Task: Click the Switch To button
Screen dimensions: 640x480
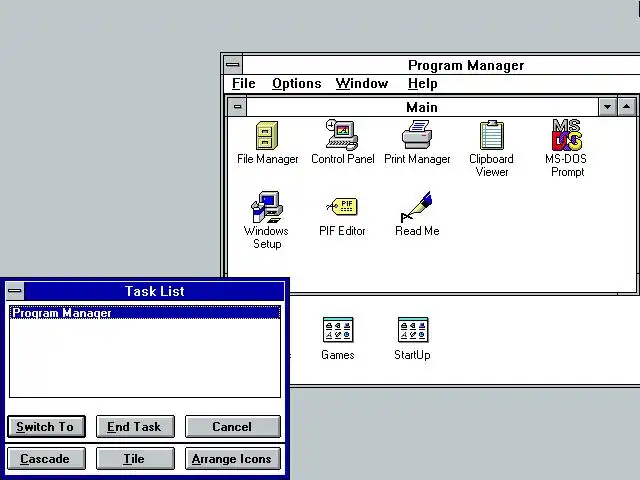Action: [x=47, y=427]
